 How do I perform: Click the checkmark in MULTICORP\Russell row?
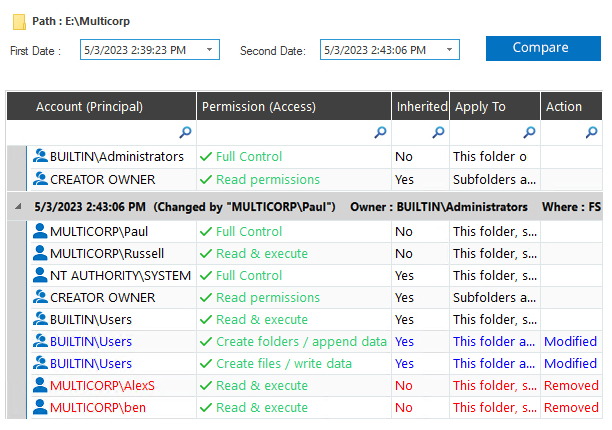(x=206, y=254)
